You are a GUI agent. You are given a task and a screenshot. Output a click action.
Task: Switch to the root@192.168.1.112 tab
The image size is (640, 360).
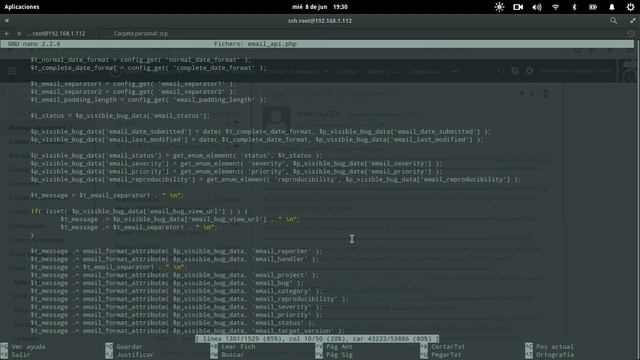(x=56, y=33)
